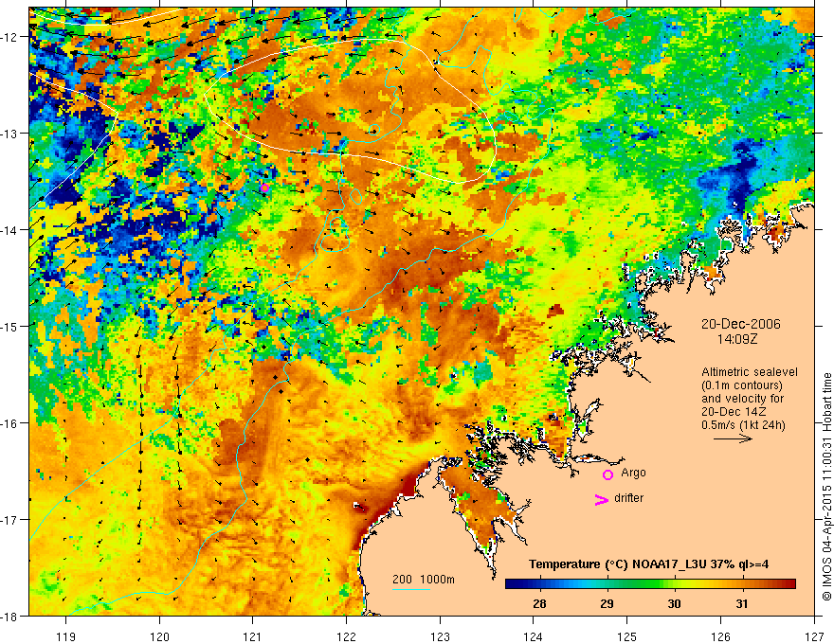Click longitude axis label 123
The height and width of the screenshot is (644, 834).
(x=440, y=636)
